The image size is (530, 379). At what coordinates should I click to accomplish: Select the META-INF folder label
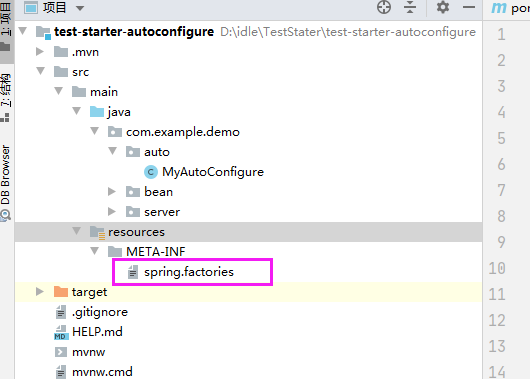coord(156,252)
